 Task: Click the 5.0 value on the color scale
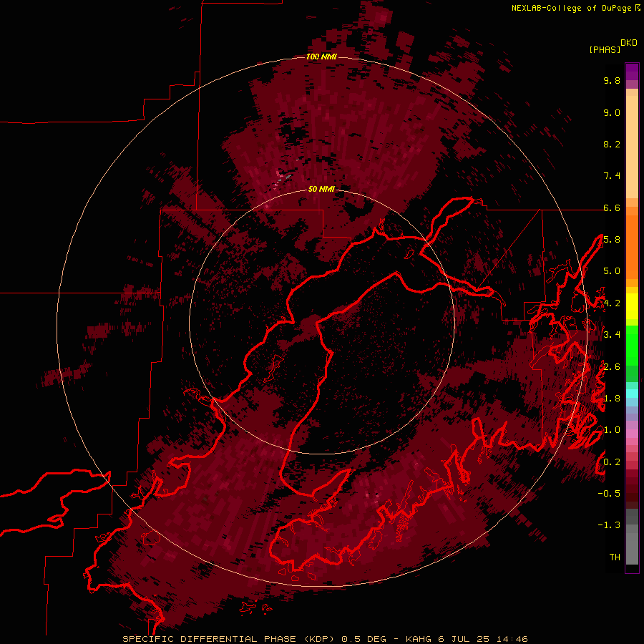click(612, 271)
